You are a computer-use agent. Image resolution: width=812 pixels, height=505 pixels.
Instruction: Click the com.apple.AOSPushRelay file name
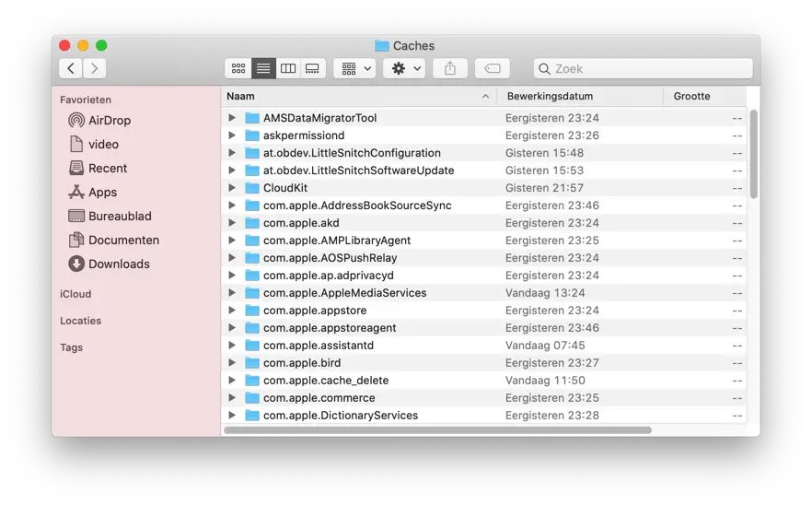(331, 258)
